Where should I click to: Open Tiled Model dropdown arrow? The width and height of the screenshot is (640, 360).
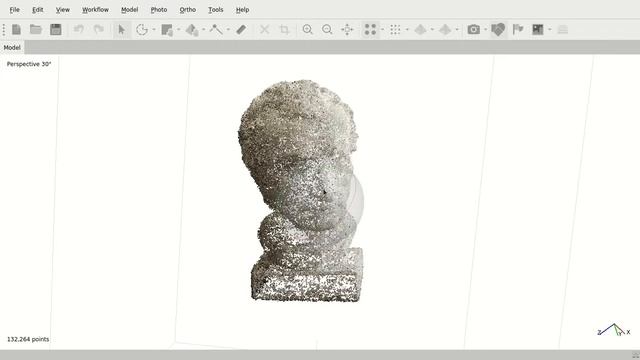457,29
